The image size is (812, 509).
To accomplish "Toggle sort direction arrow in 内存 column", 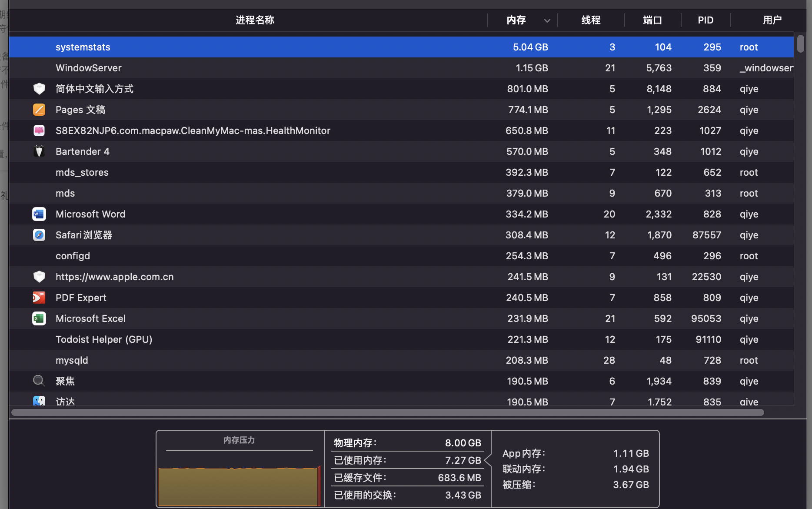I will 547,20.
